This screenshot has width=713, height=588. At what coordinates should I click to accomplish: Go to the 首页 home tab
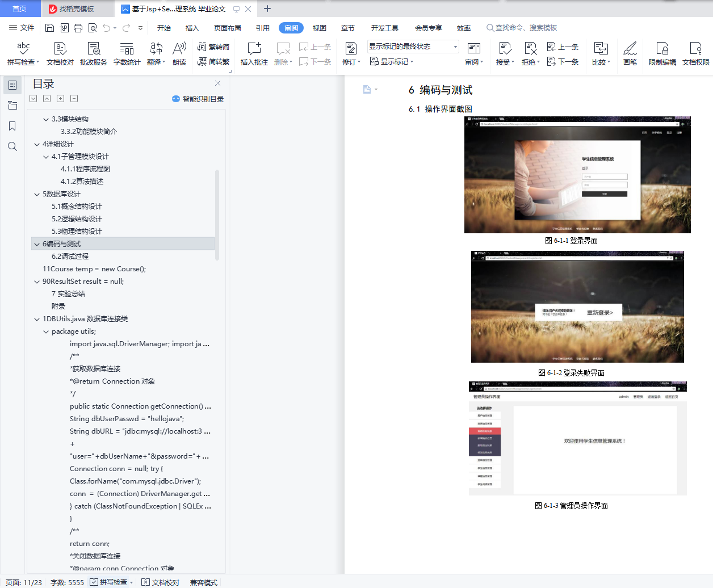pos(20,9)
